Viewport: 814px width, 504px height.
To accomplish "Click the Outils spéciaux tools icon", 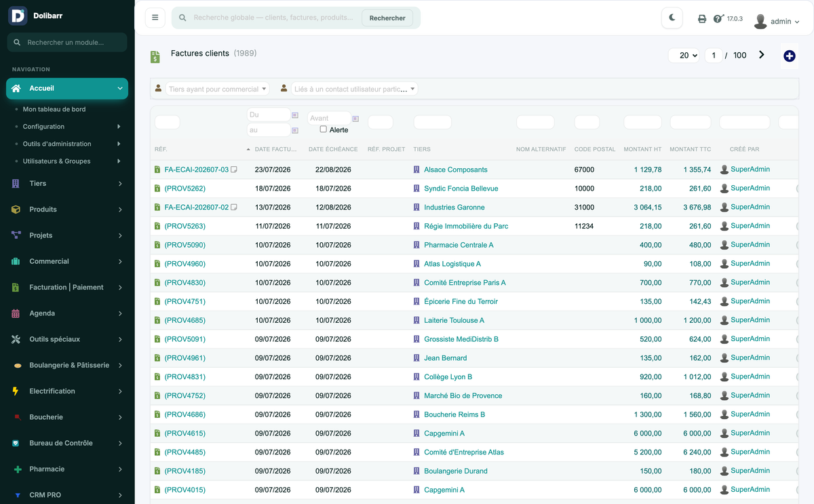I will 16,339.
